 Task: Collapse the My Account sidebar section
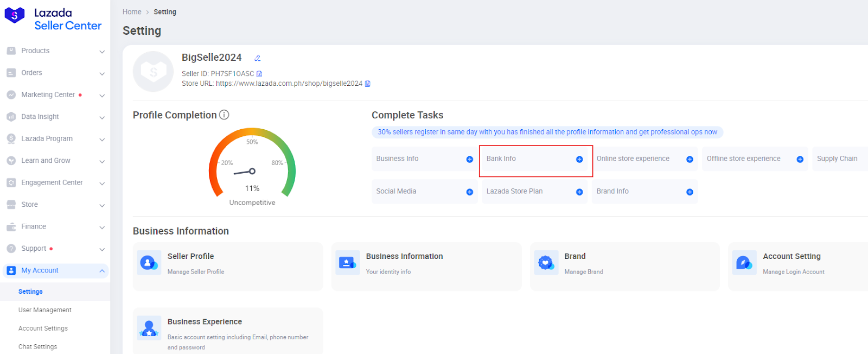pyautogui.click(x=102, y=271)
